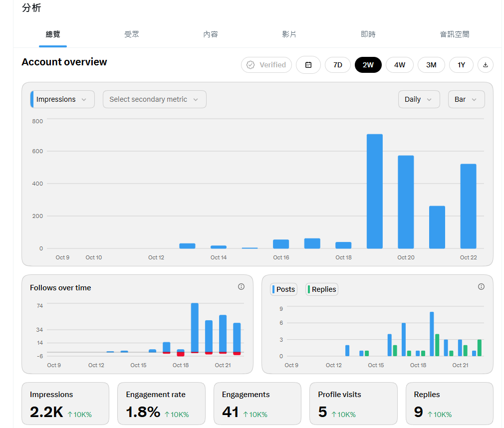Switch to the 影片 video tab

(289, 34)
